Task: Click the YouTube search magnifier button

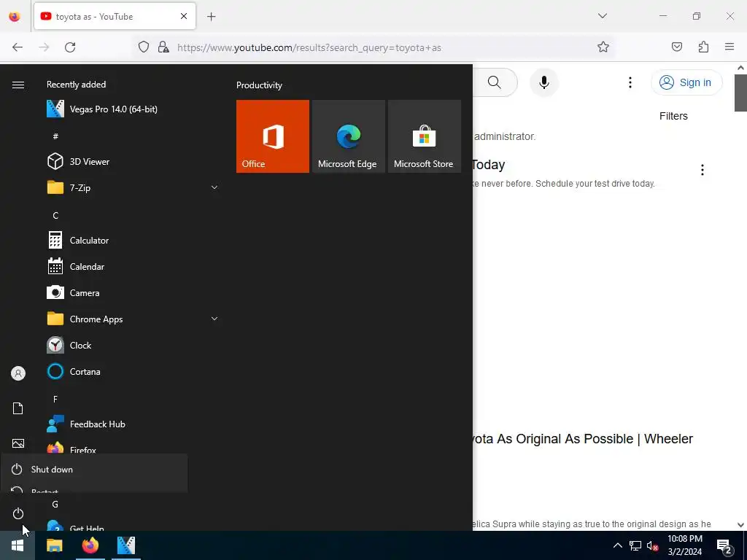Action: click(x=495, y=82)
